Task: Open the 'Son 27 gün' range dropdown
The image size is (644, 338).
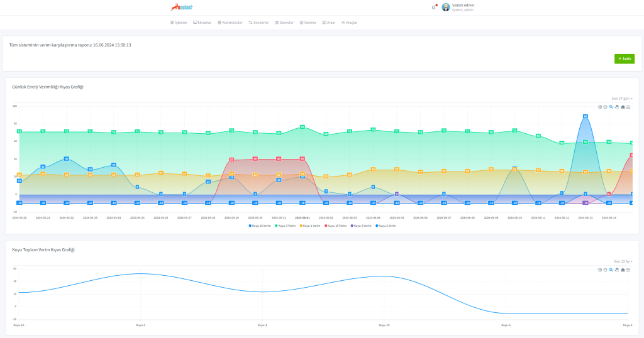Action: click(622, 99)
